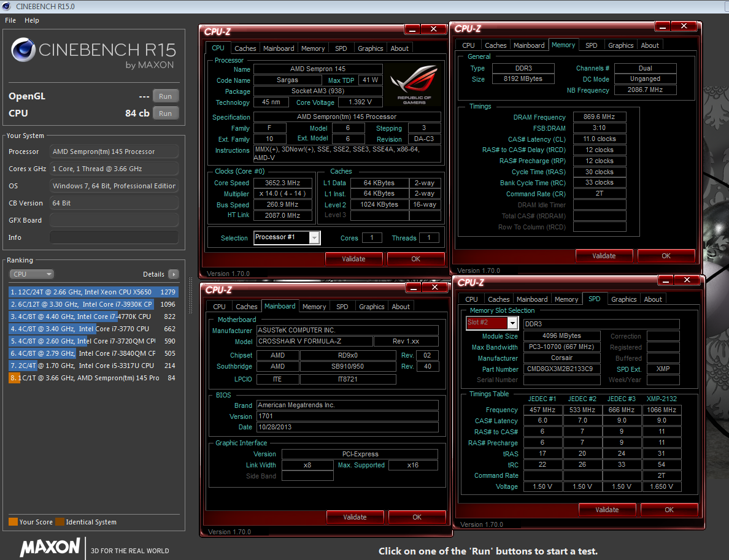The image size is (729, 560).
Task: Minimize the CPU-Z SPD tab window
Action: click(666, 280)
